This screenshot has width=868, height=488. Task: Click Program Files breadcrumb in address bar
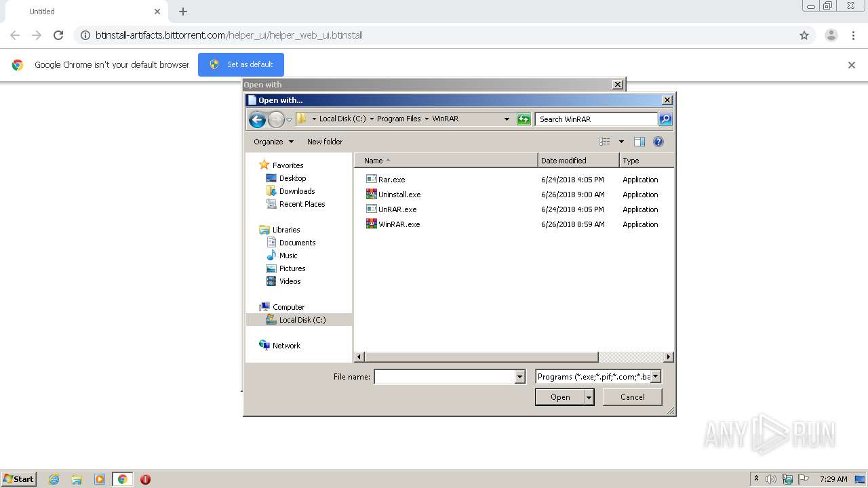(399, 119)
